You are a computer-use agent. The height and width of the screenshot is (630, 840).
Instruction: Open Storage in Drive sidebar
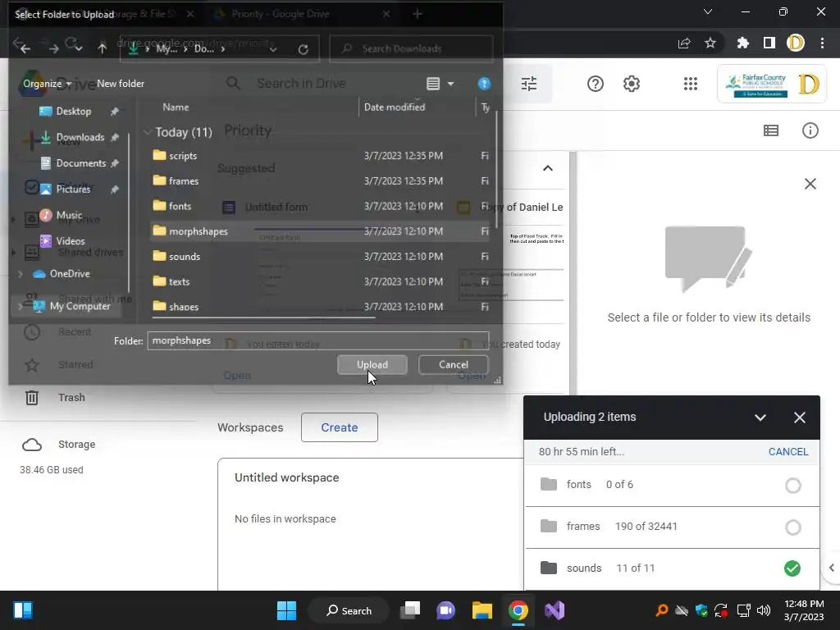tap(76, 444)
